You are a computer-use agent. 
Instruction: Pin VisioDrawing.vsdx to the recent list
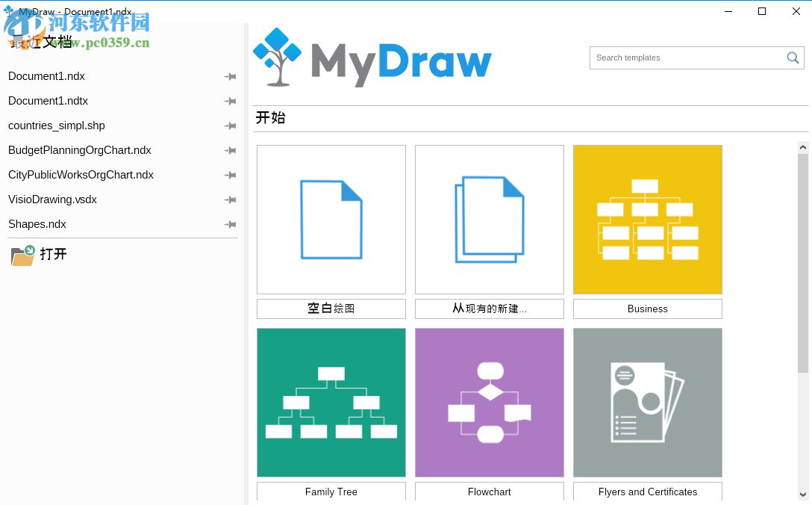[x=230, y=199]
